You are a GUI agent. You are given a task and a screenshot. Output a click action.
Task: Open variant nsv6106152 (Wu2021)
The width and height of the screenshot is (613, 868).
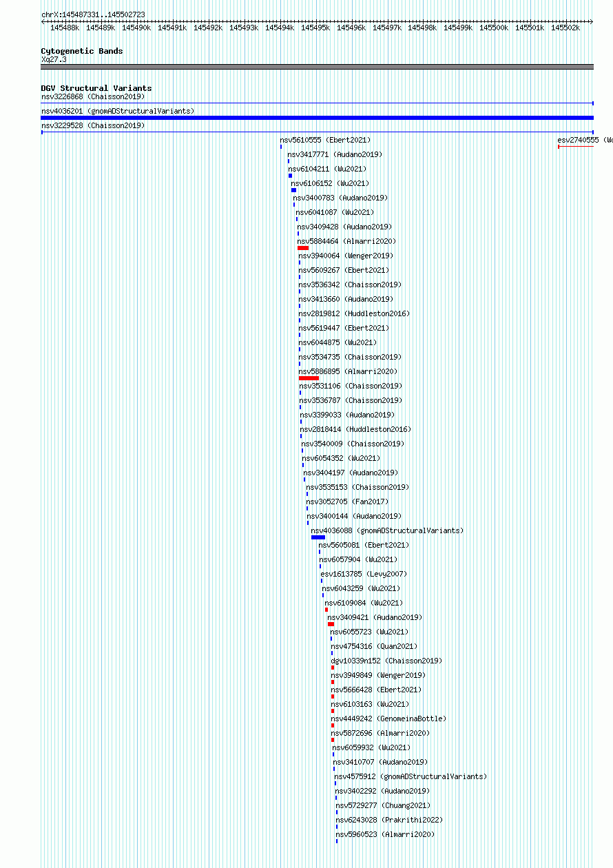[x=330, y=183]
